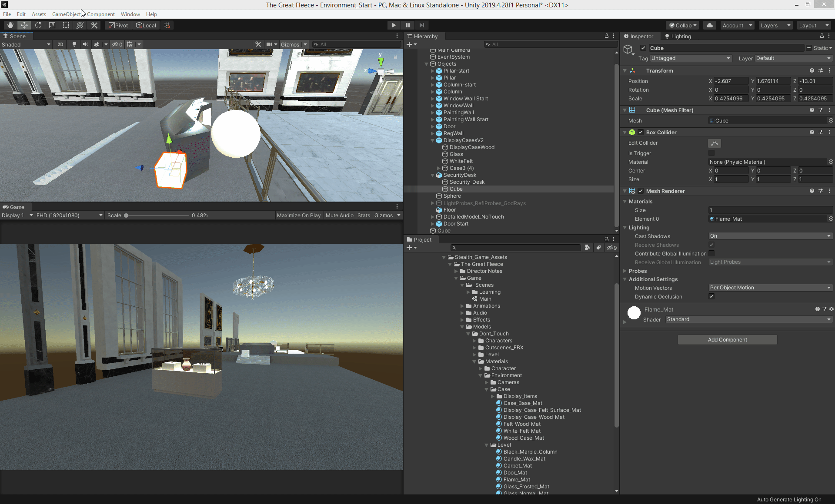Toggle Mesh Renderer enabled checkbox

(641, 191)
